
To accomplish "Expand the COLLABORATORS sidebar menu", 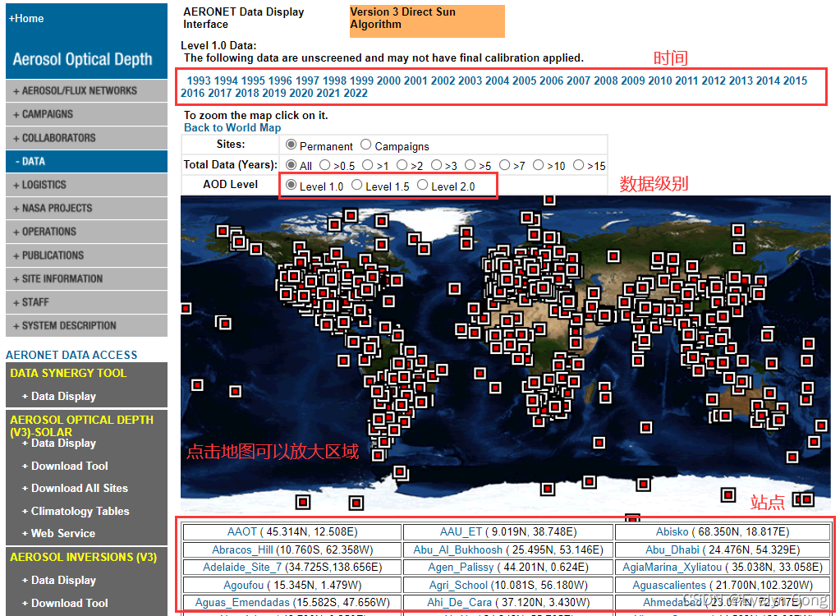I will point(86,138).
